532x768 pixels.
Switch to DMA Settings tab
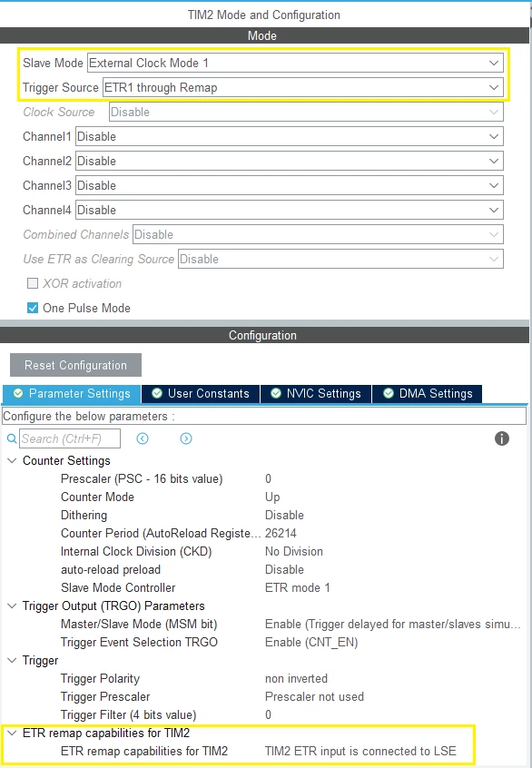[x=428, y=393]
